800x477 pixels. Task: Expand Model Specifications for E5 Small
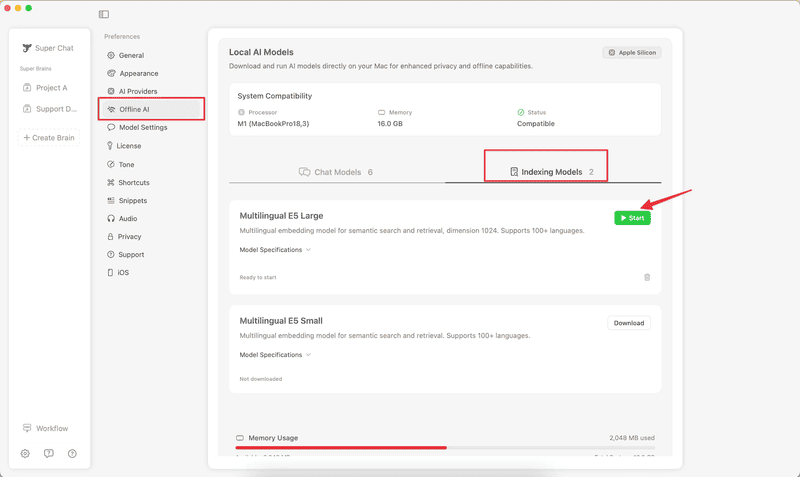pos(275,355)
